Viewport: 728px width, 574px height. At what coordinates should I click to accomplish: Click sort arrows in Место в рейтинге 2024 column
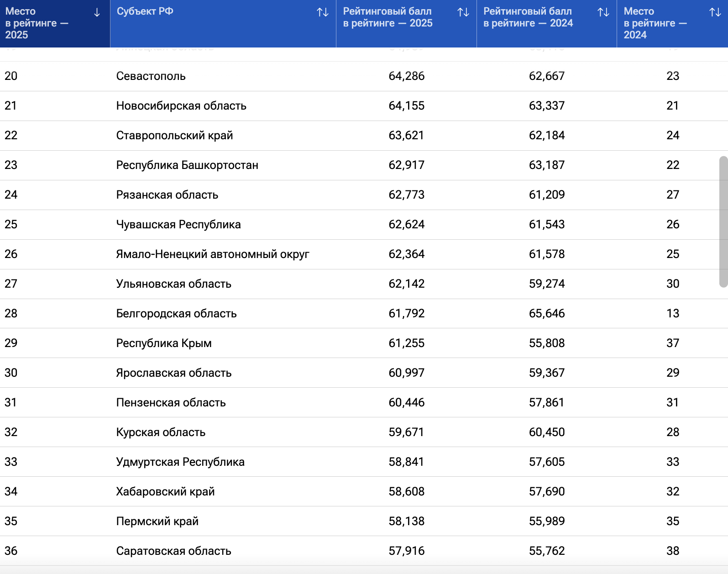point(715,12)
